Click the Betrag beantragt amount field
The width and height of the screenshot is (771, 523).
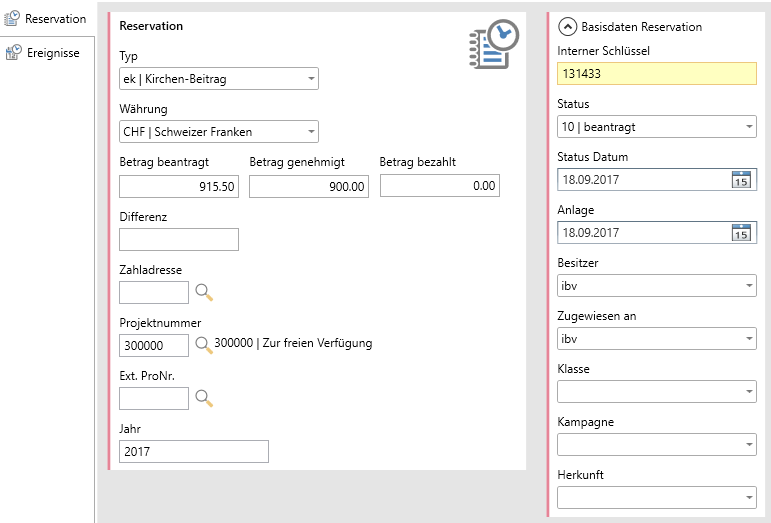[179, 186]
